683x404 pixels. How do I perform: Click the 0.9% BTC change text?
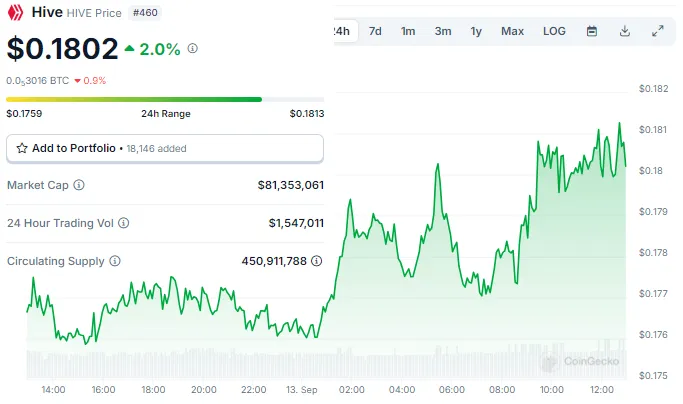point(95,81)
